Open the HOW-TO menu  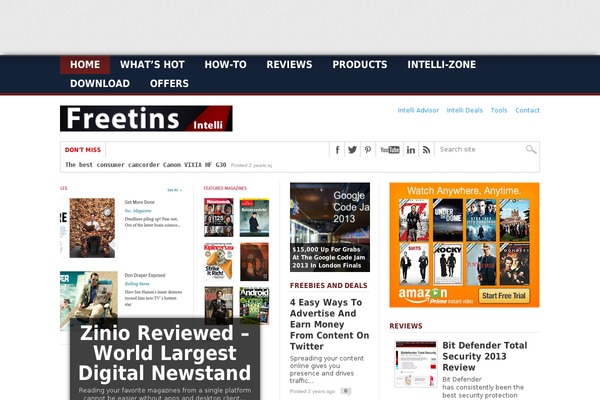point(225,65)
